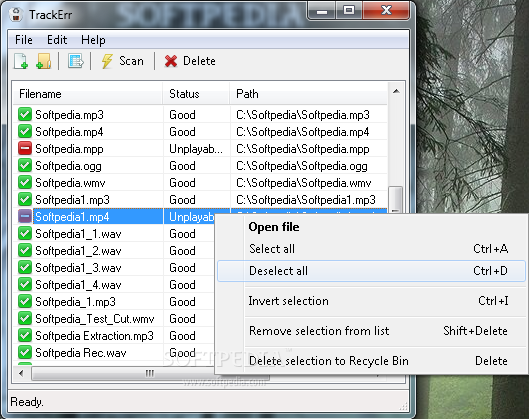Click the vertical scrollbar thumb
This screenshot has width=529, height=419.
[x=396, y=200]
